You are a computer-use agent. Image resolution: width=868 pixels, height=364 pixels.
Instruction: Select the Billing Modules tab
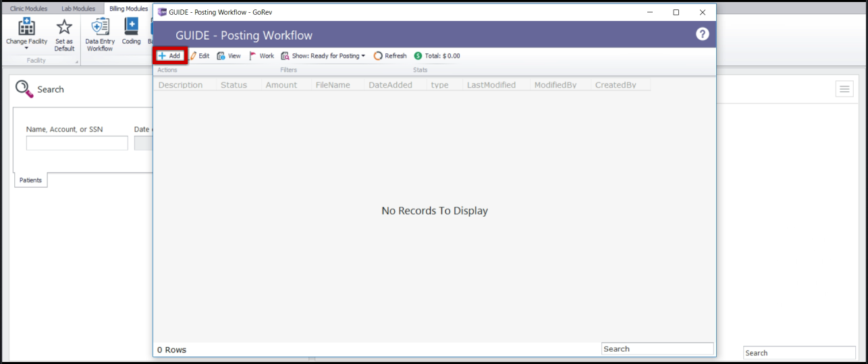128,9
